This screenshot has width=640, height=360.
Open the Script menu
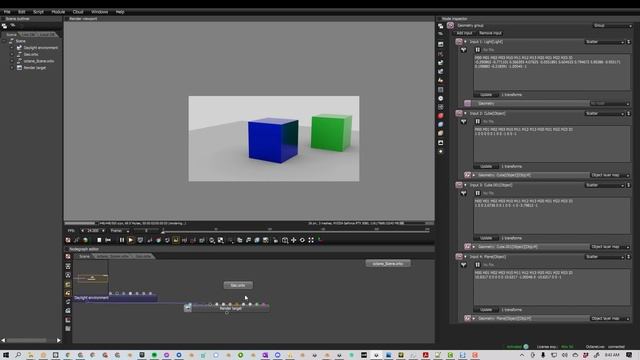pos(38,12)
